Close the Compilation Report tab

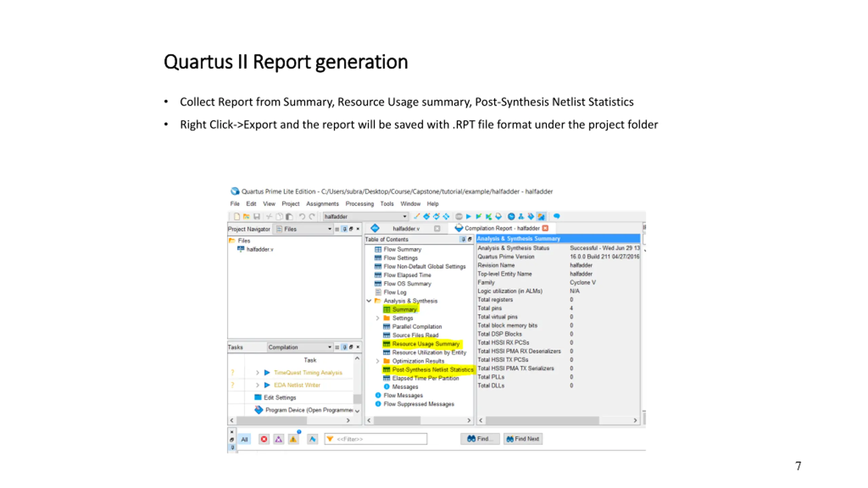point(545,228)
